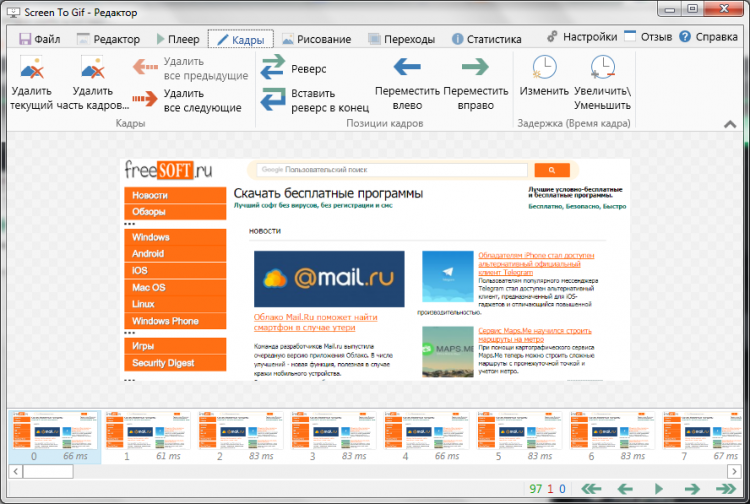
Task: Switch to the Редактор tab
Action: click(108, 39)
